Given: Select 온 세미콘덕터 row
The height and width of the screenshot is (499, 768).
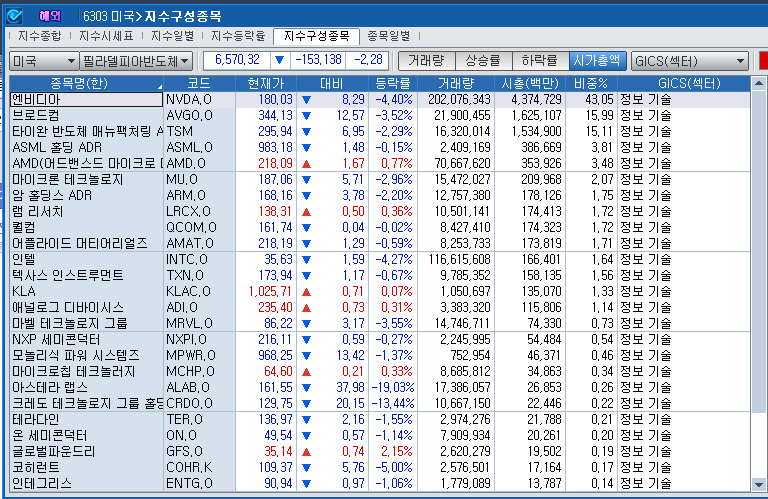Looking at the screenshot, I should [380, 435].
